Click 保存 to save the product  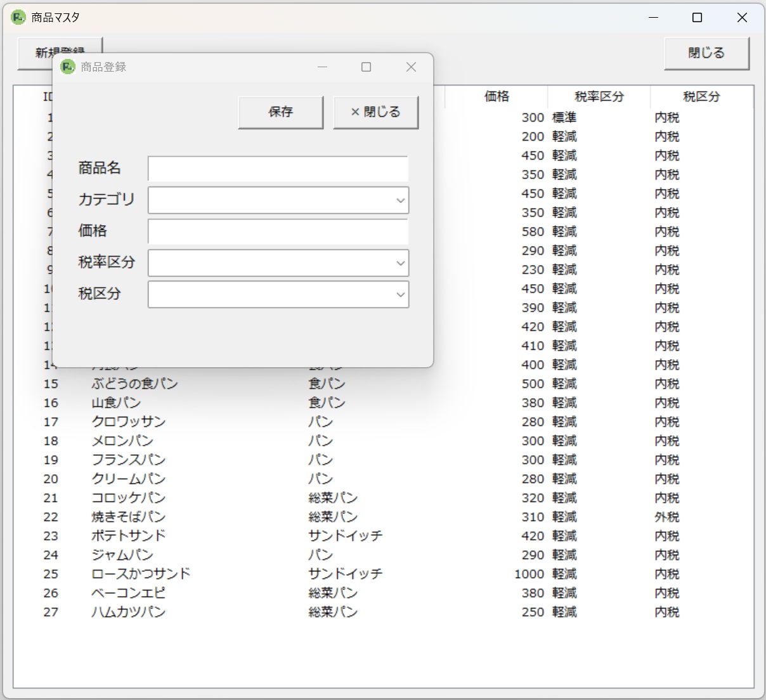280,112
